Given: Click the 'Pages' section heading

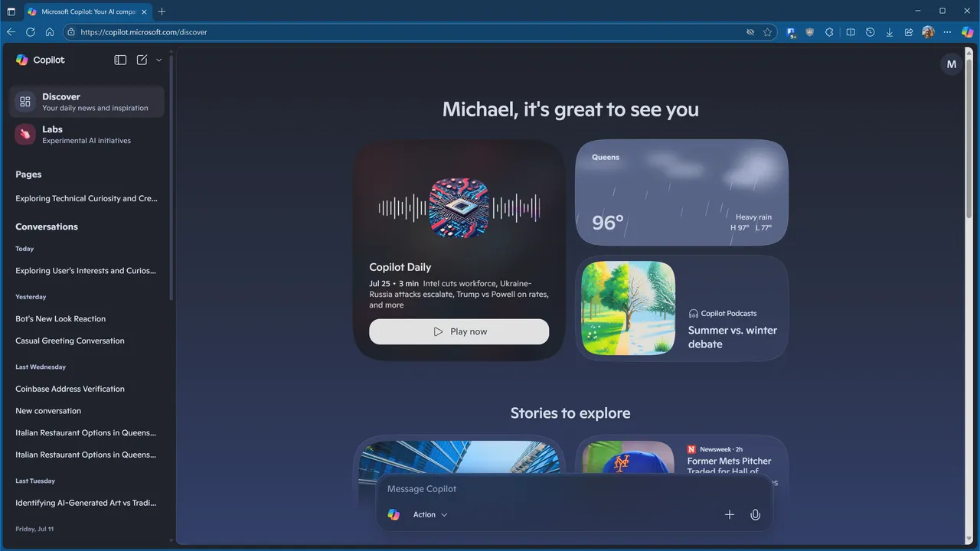Looking at the screenshot, I should (x=28, y=174).
